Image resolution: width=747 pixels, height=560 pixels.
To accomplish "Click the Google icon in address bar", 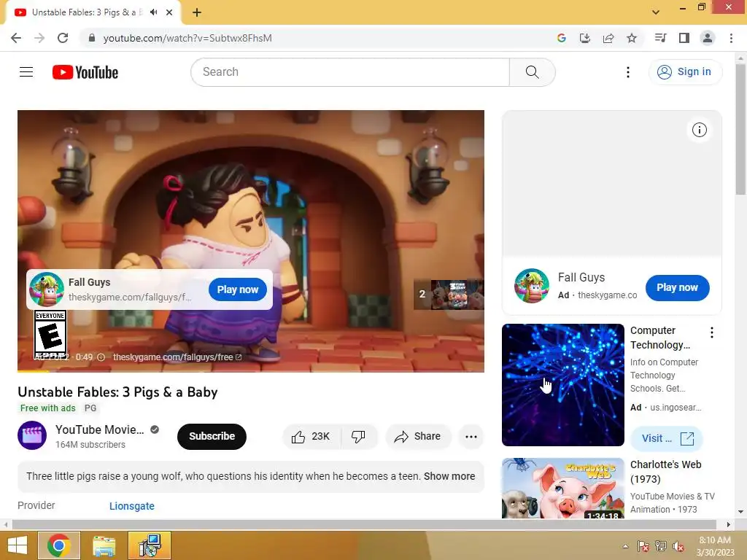I will (561, 38).
